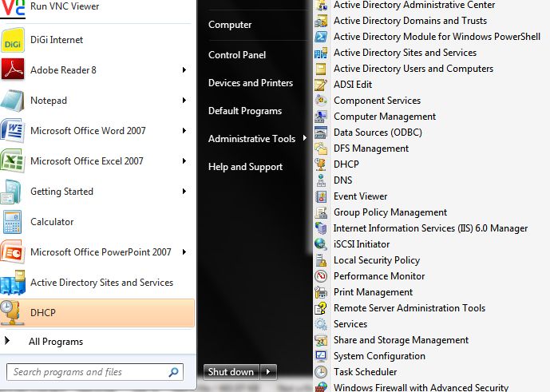
Task: Open Control Panel
Action: [237, 55]
